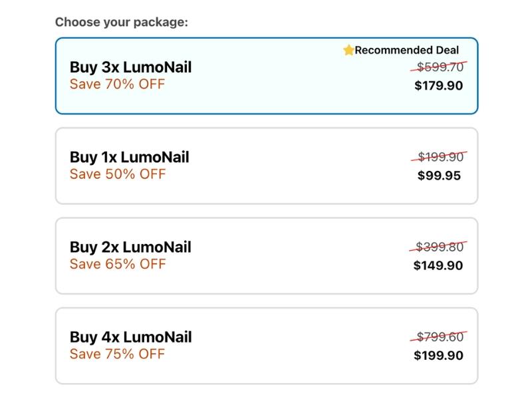
Task: Select the Buy 3x LumoNail package
Action: (x=267, y=76)
